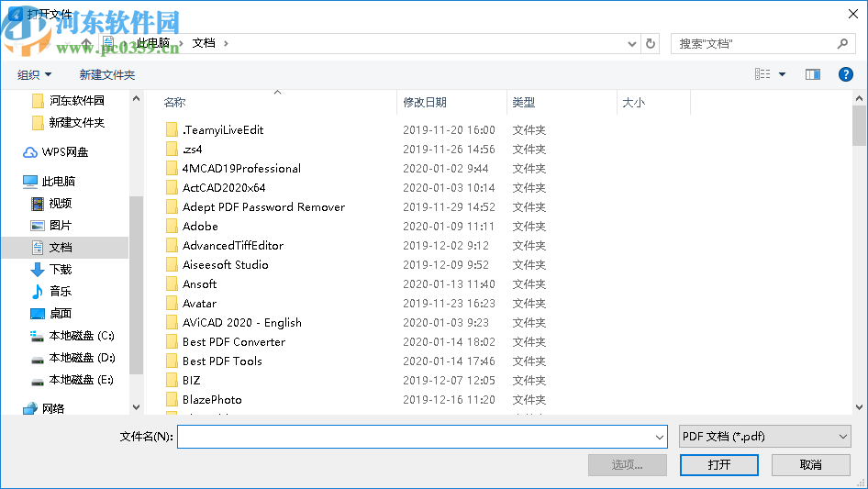Open the 组织 dropdown menu

pos(34,74)
